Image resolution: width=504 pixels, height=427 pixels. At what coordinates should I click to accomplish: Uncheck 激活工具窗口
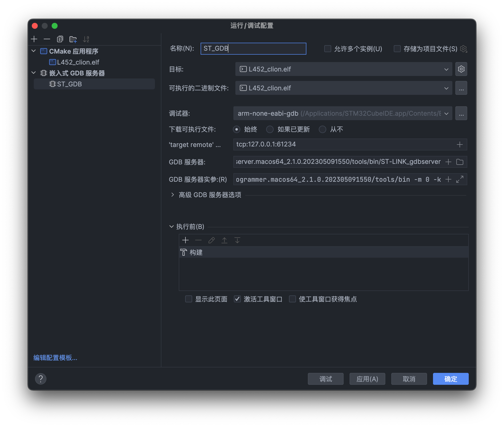point(237,299)
